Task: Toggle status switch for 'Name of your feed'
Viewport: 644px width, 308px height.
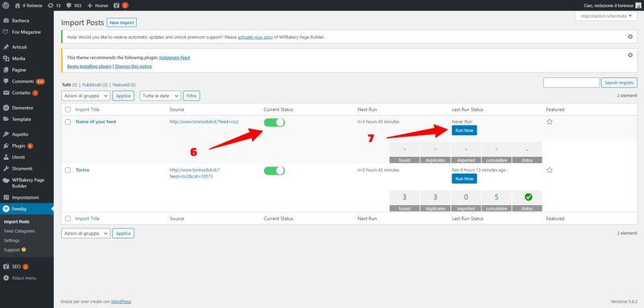Action: [x=274, y=122]
